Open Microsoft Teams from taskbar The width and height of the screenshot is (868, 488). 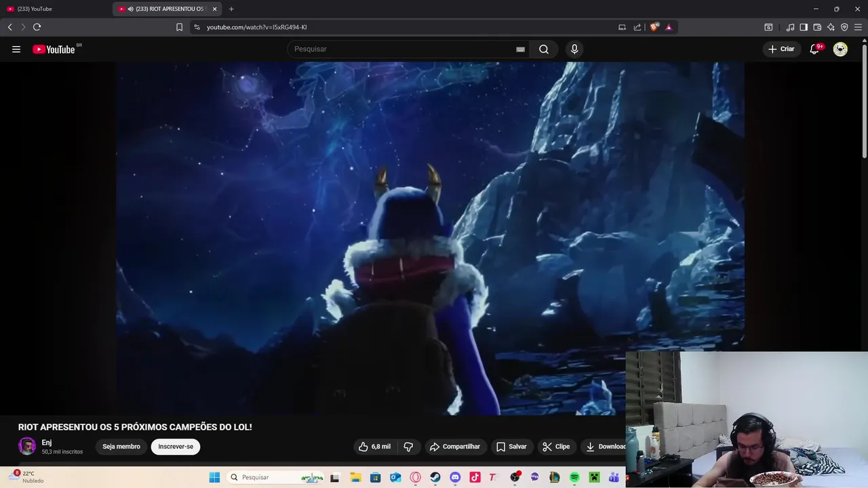[614, 477]
